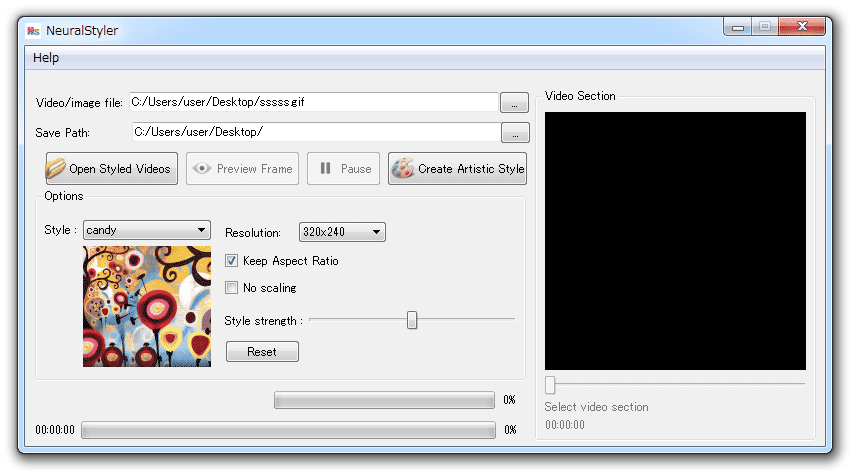Uncheck the Keep Aspect Ratio checkbox
The width and height of the screenshot is (853, 476).
(x=231, y=261)
